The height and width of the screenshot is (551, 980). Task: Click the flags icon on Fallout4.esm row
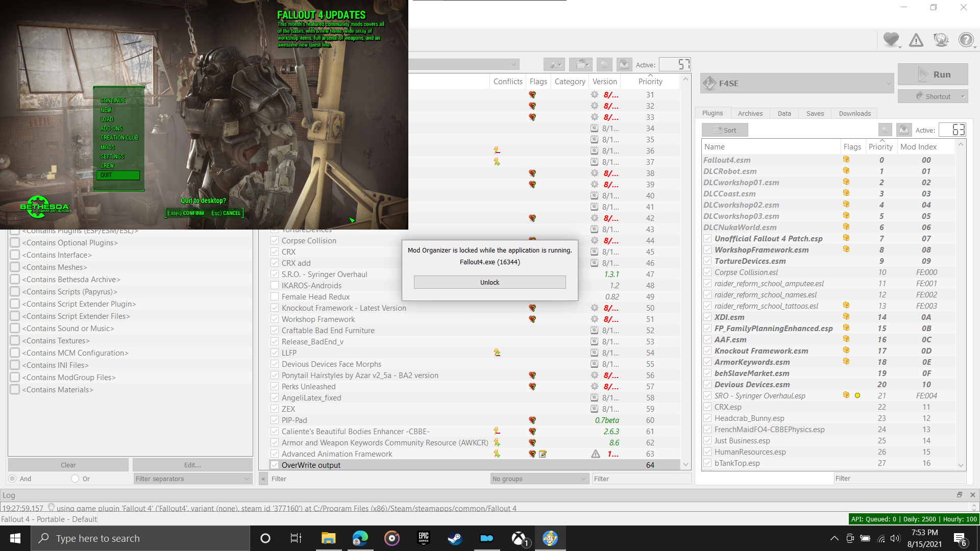tap(846, 160)
